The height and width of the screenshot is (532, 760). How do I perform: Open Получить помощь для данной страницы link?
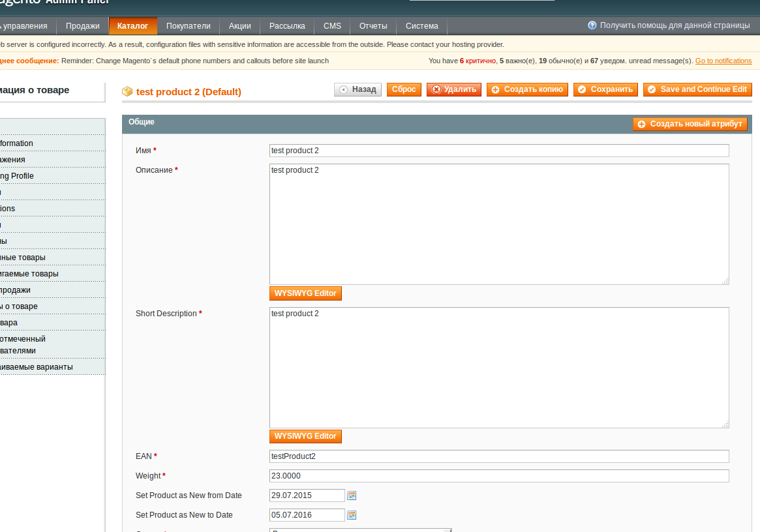[x=675, y=25]
